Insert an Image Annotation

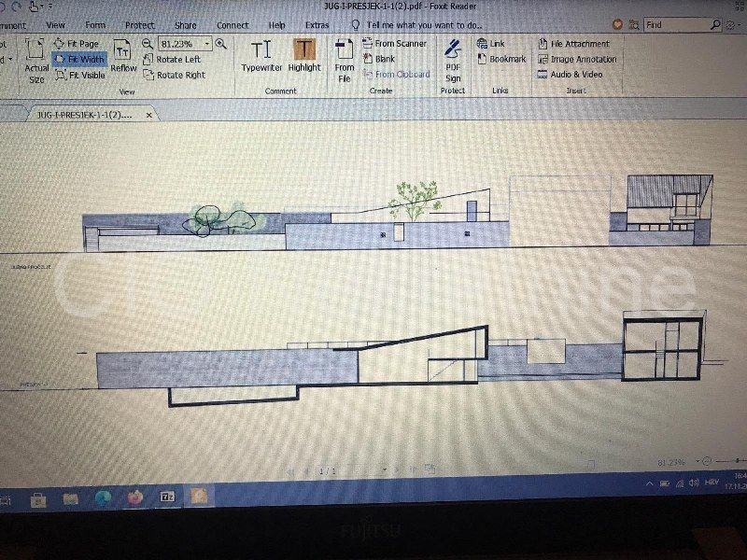577,60
